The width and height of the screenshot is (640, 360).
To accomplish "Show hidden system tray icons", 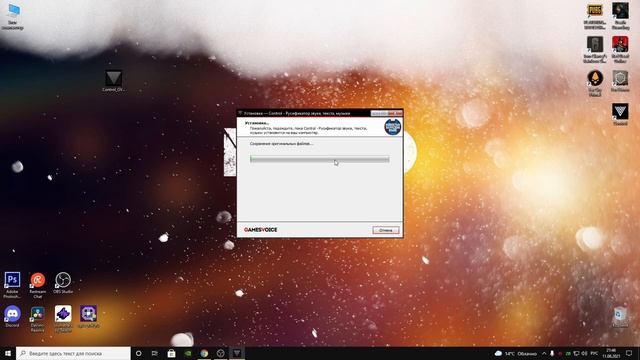I will click(x=544, y=353).
